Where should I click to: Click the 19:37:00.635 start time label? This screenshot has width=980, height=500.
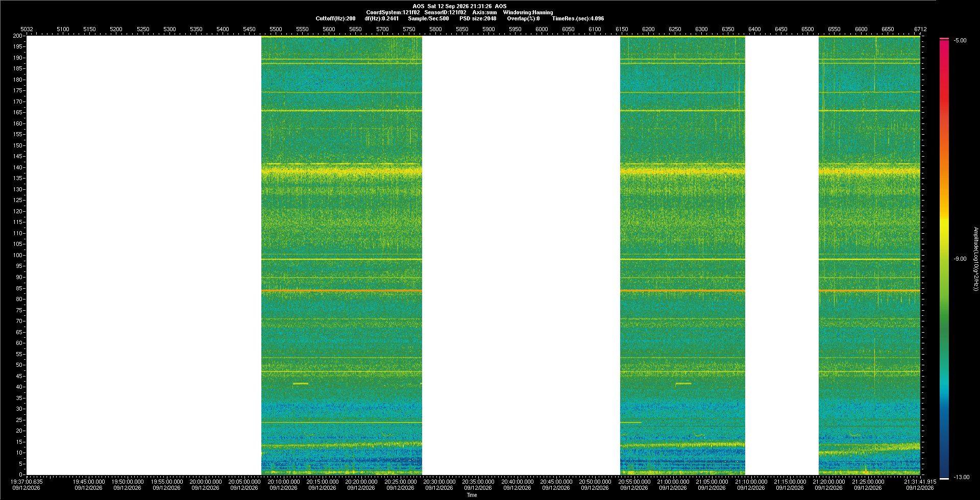[x=27, y=482]
